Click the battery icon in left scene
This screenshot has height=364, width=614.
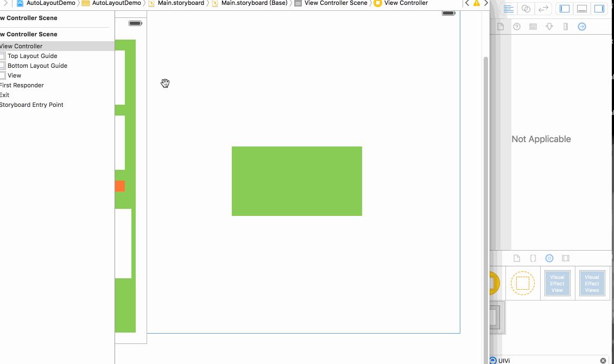(135, 23)
